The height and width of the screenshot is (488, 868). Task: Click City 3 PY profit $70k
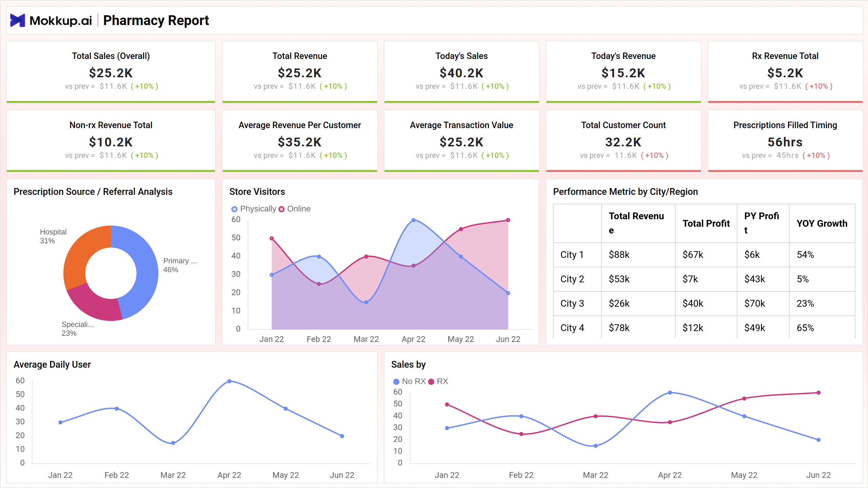[755, 303]
